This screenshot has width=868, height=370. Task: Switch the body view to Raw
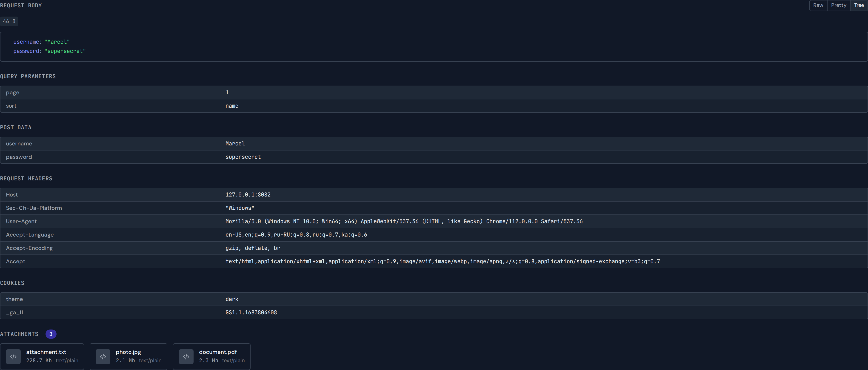(x=818, y=5)
